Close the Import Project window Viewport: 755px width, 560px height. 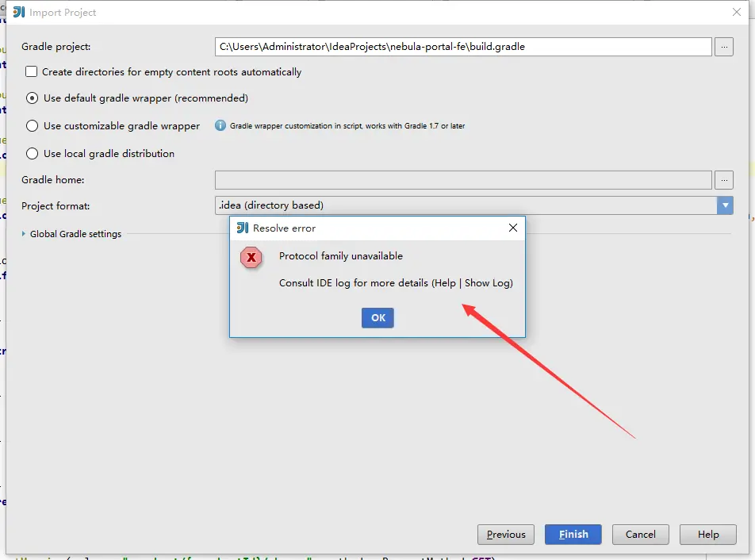(736, 12)
